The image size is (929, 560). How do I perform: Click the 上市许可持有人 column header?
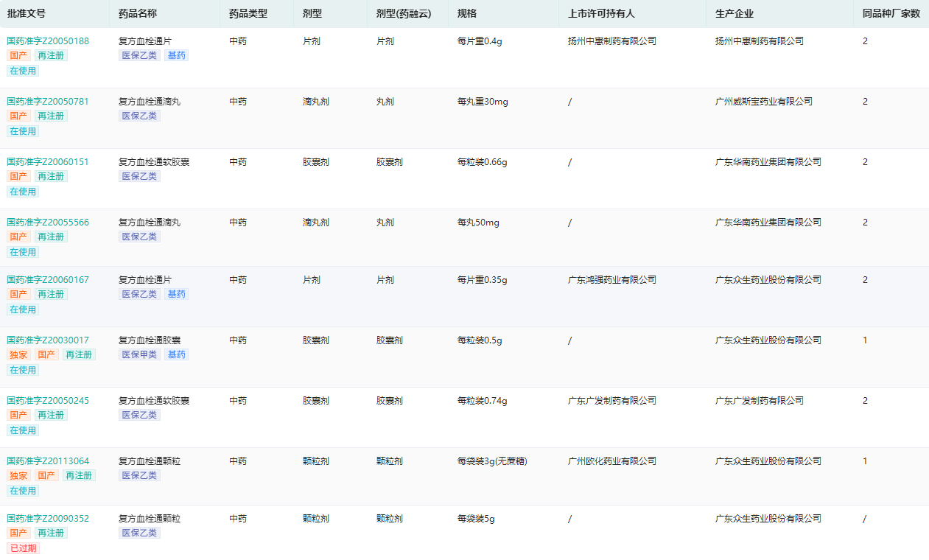point(601,13)
